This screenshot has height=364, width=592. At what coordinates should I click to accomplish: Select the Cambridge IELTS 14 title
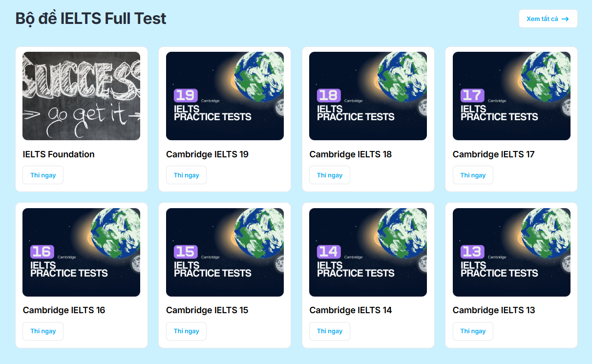(351, 310)
